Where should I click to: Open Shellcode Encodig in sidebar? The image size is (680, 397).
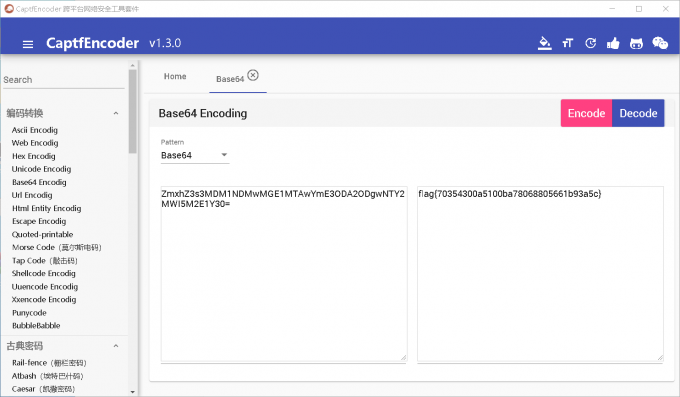coord(44,273)
